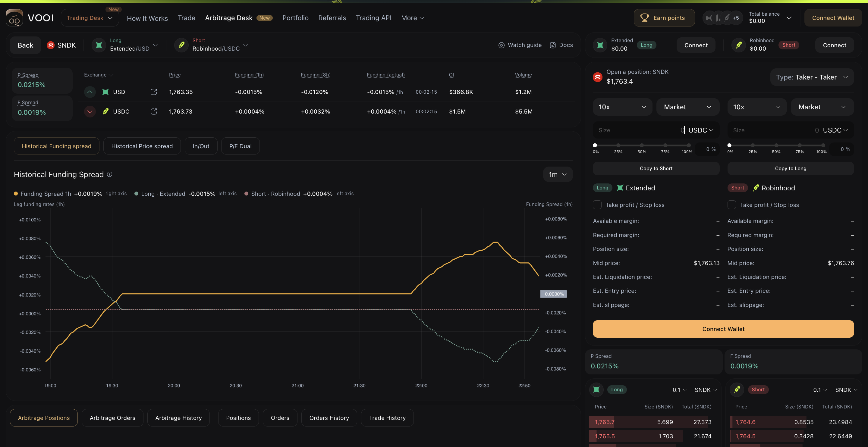
Task: Open Short order book SNDK unit dropdown
Action: [846, 390]
